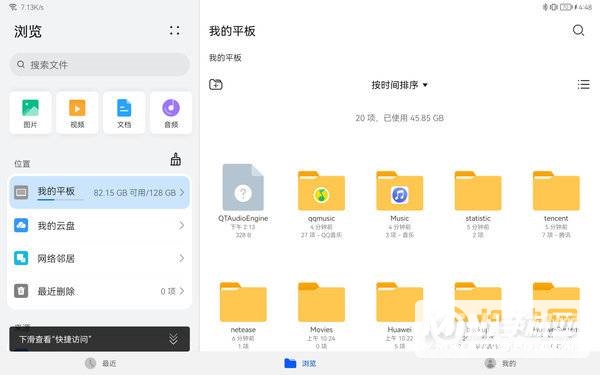Open the four-dot more menu in Browse

(x=174, y=31)
